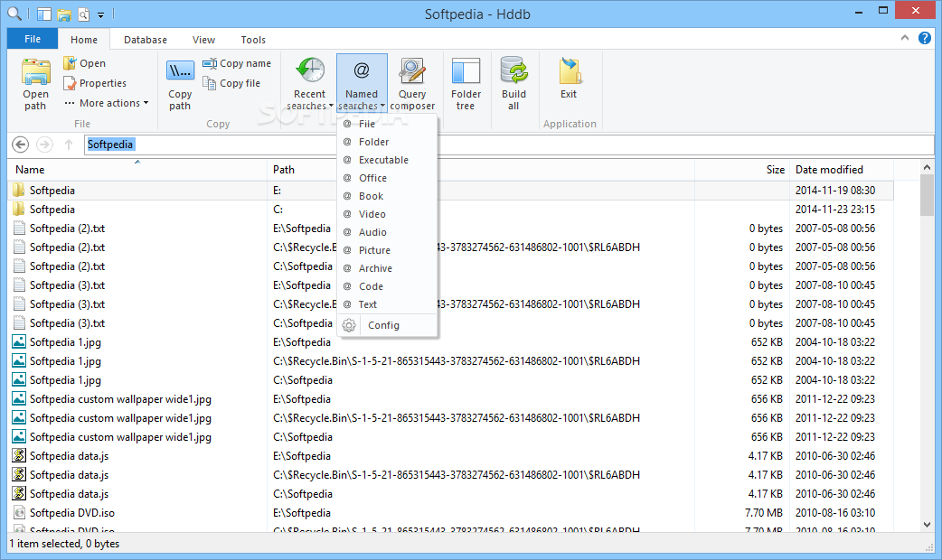Image resolution: width=942 pixels, height=560 pixels.
Task: Click the 7.70 MB size cell
Action: 764,513
